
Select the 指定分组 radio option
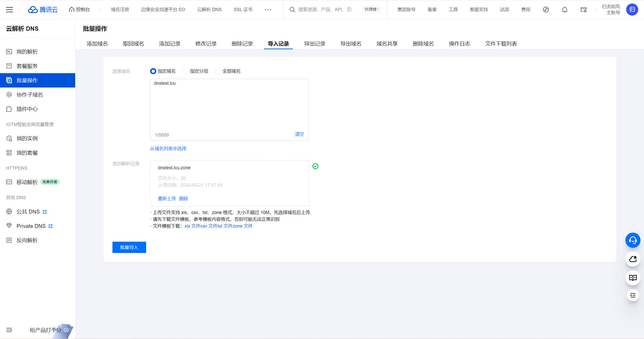pyautogui.click(x=185, y=71)
